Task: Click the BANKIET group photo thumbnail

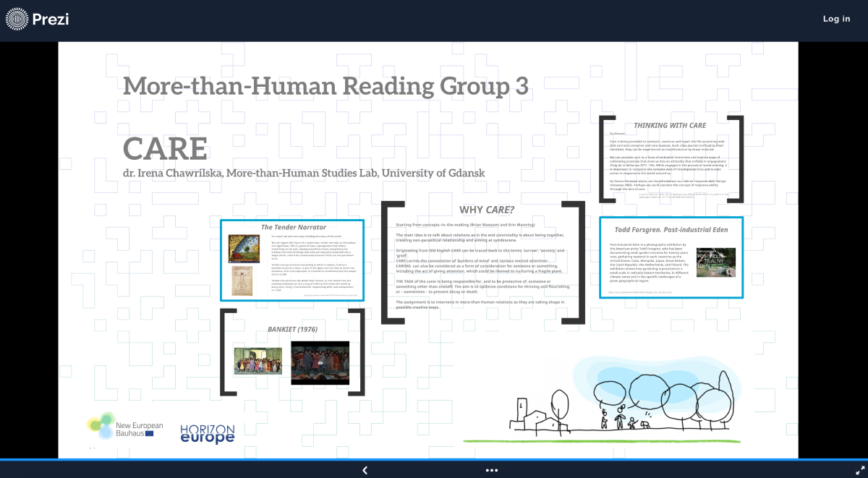Action: point(258,361)
